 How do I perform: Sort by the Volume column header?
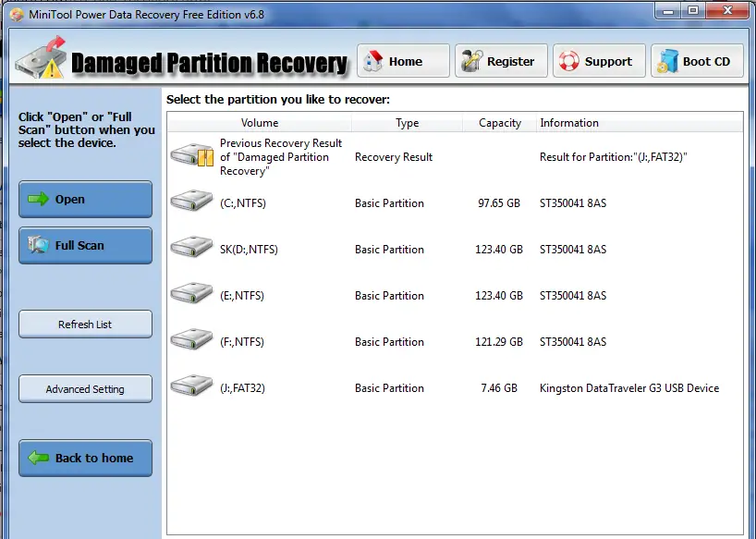pyautogui.click(x=260, y=123)
